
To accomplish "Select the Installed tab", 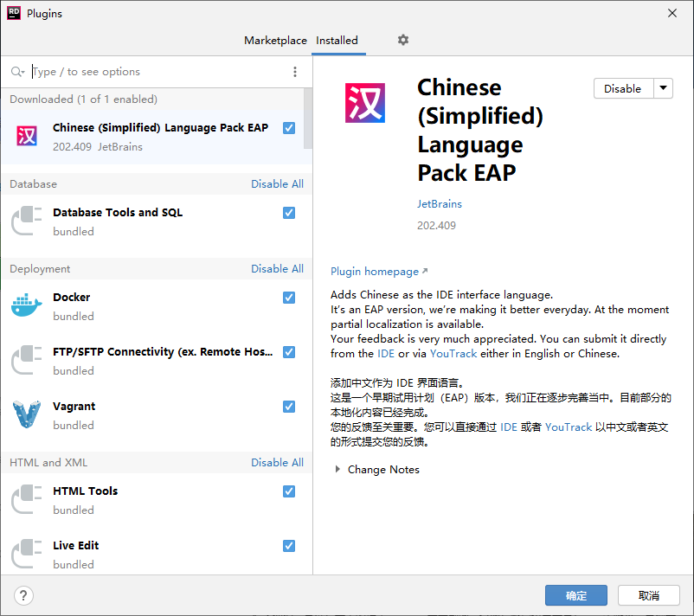I will point(337,41).
